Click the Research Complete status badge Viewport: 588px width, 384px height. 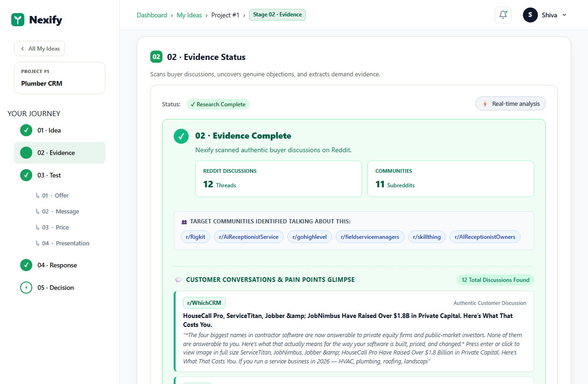(x=218, y=104)
